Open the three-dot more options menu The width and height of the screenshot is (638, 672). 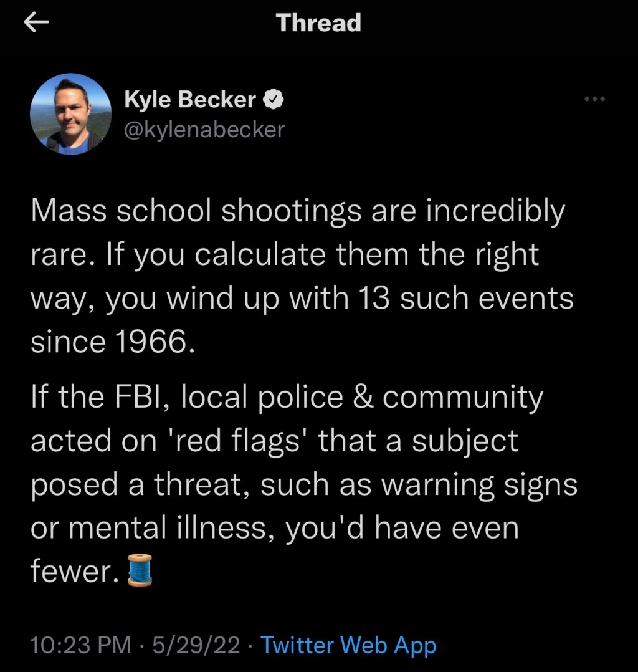coord(595,100)
